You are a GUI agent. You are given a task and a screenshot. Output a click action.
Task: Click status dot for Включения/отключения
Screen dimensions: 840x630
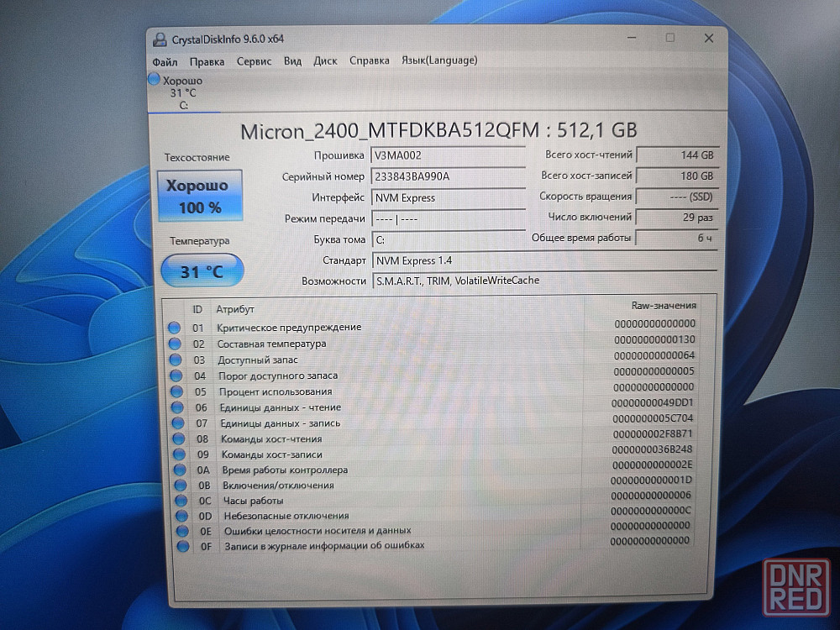(x=181, y=486)
